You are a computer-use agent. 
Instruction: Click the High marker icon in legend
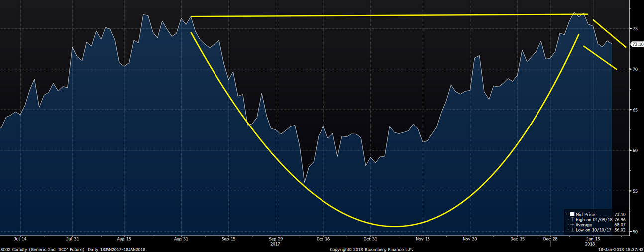572,220
